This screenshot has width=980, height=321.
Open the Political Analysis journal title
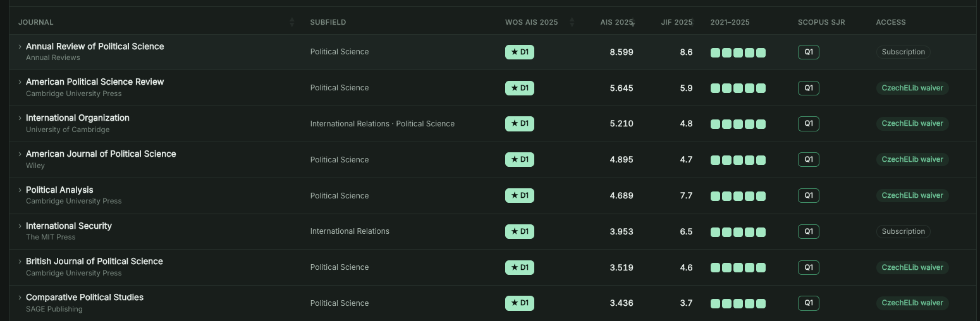point(59,190)
